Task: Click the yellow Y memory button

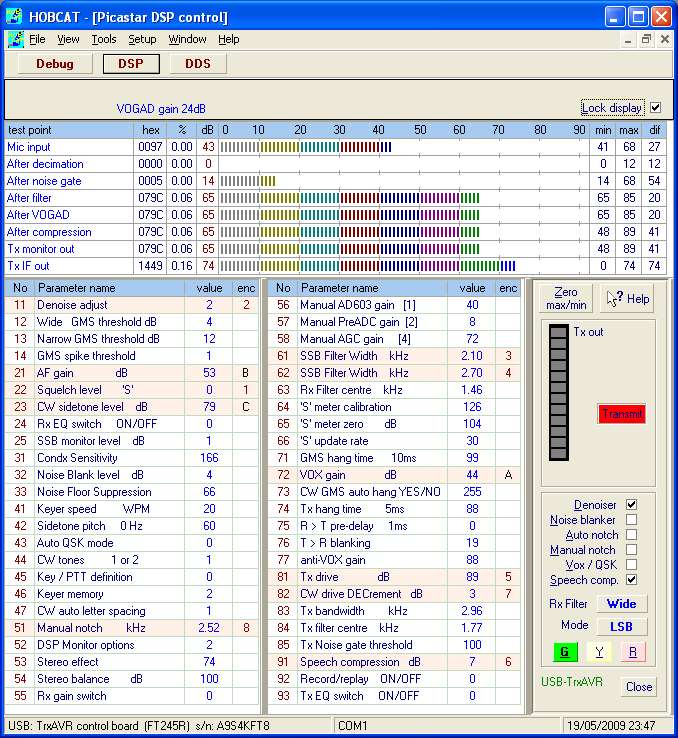Action: coord(598,652)
